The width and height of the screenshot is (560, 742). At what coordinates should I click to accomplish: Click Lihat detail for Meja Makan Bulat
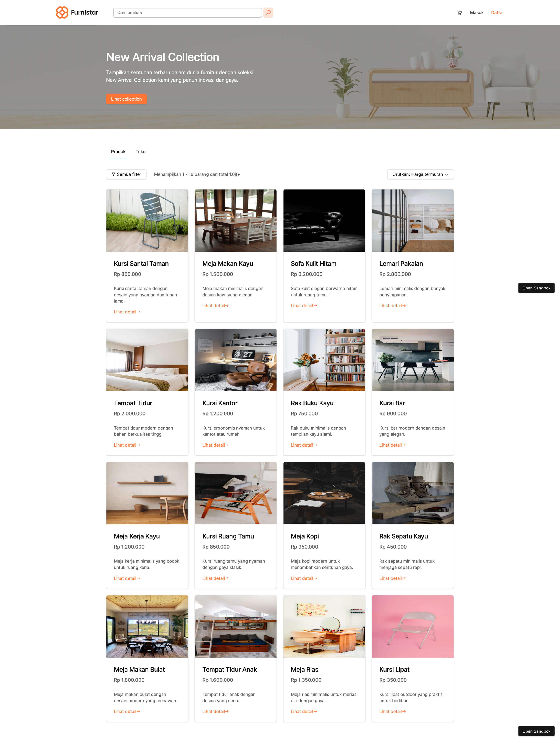pos(127,711)
